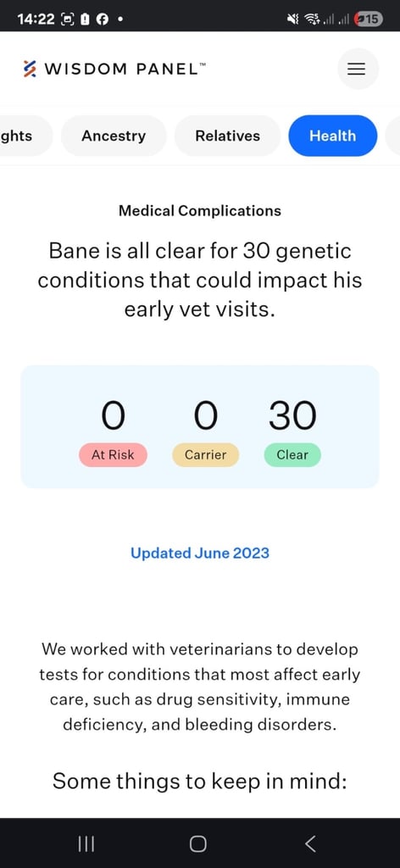This screenshot has height=868, width=400.
Task: Open the Updated June 2023 link
Action: 200,553
